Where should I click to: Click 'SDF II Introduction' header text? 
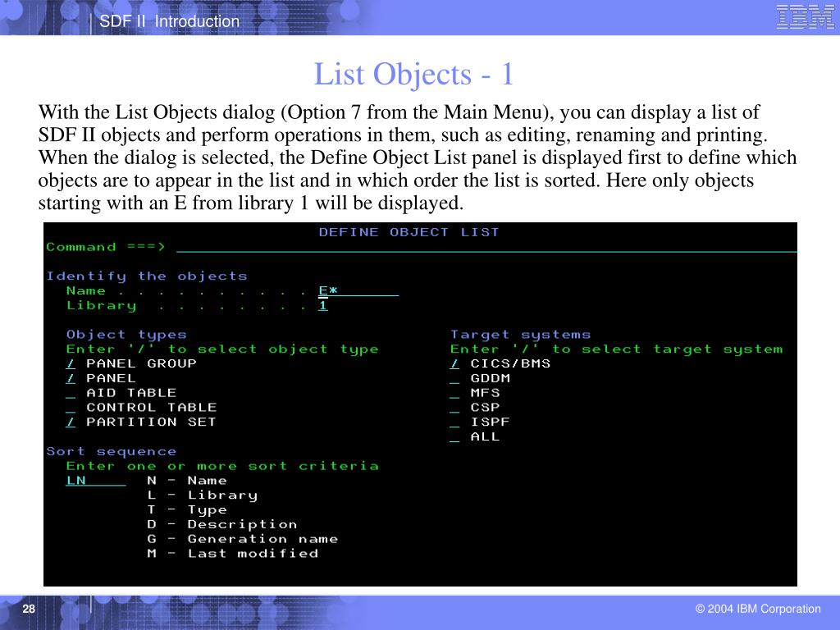[169, 21]
